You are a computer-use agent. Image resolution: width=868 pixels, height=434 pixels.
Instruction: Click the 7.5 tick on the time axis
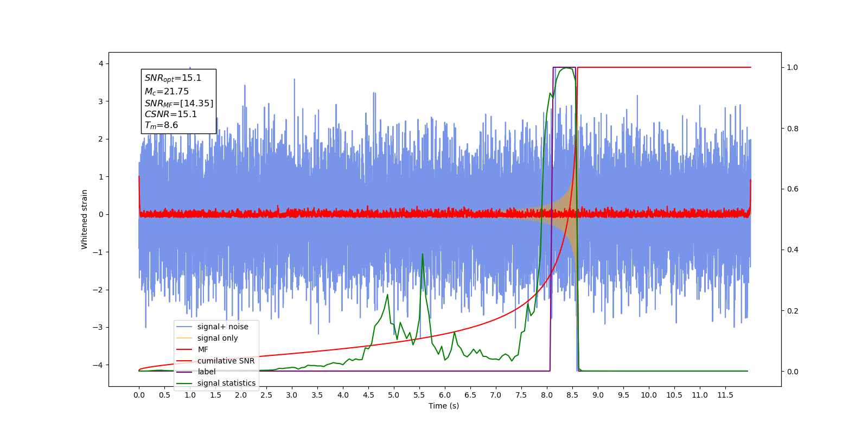[521, 395]
